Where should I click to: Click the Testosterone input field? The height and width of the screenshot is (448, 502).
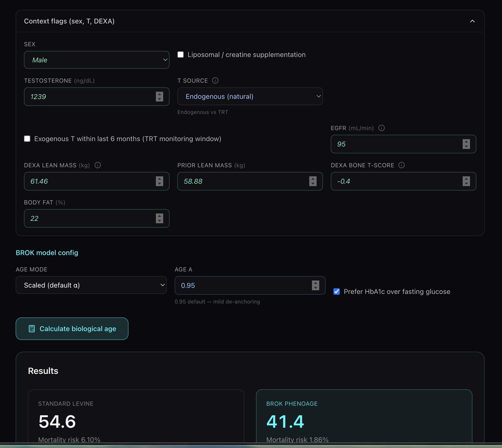click(x=97, y=97)
